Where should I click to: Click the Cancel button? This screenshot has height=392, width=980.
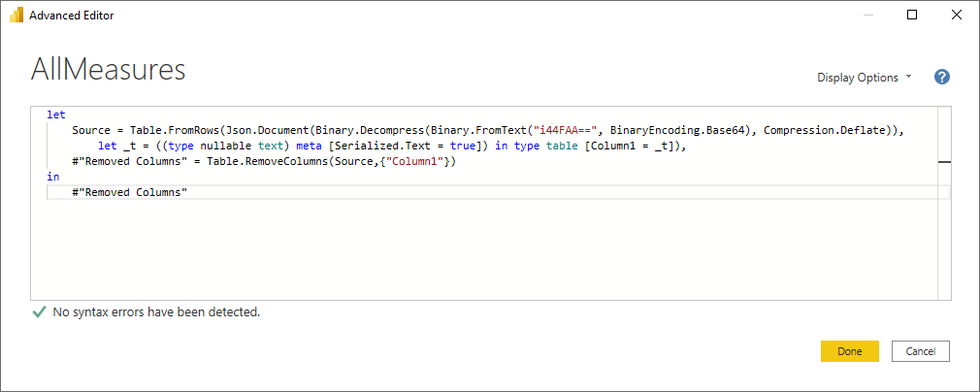point(921,351)
